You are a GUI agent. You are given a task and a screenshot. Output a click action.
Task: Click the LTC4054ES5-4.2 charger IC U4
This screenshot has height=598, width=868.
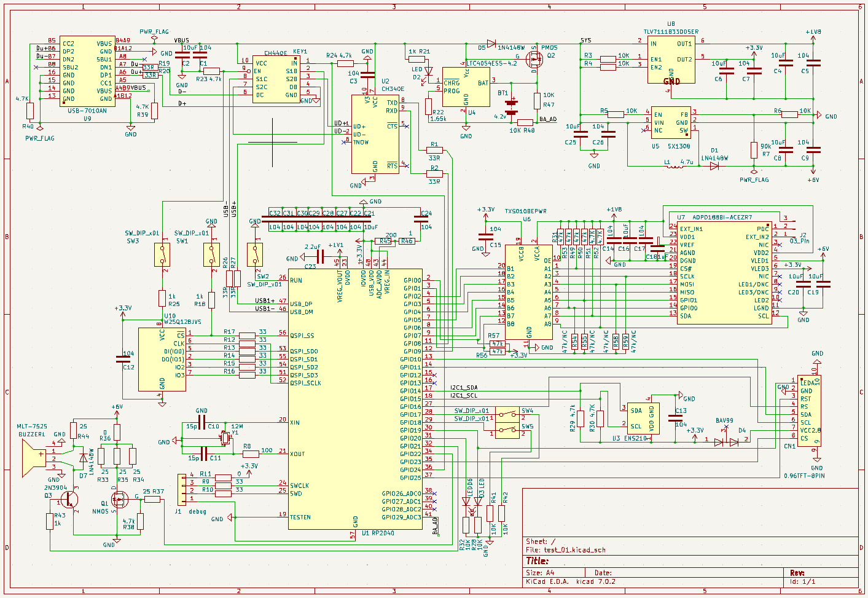pyautogui.click(x=466, y=87)
